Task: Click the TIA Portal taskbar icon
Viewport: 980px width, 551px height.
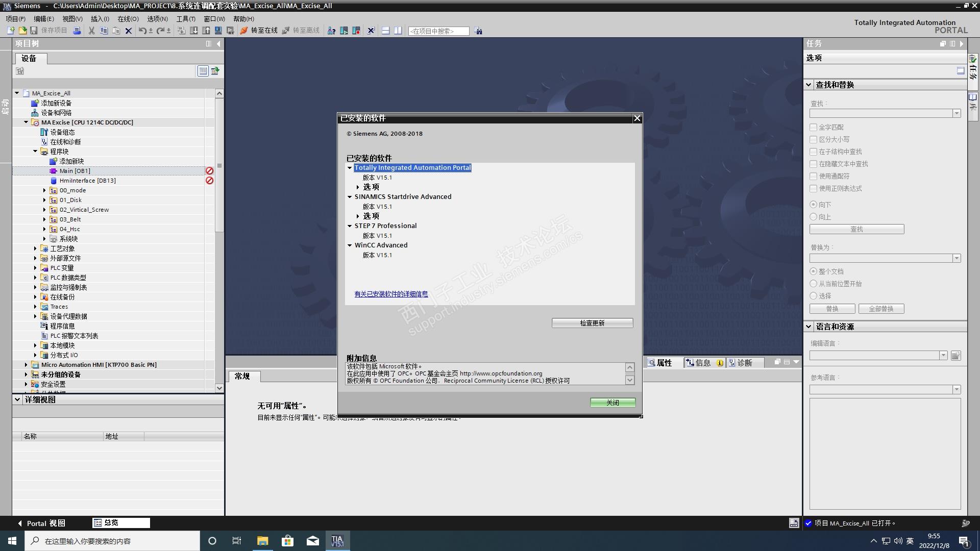Action: pos(337,541)
